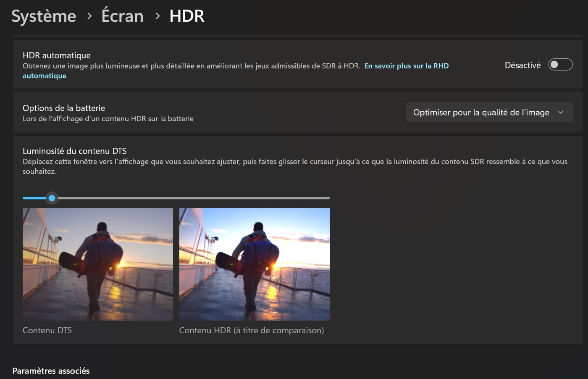Viewport: 588px width, 379px height.
Task: Select the Contenu HDR comparison preview image
Action: 255,264
